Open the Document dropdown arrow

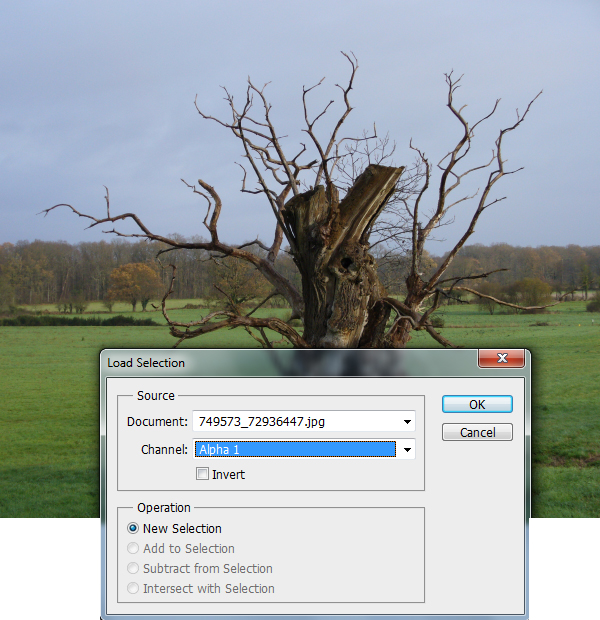point(407,422)
